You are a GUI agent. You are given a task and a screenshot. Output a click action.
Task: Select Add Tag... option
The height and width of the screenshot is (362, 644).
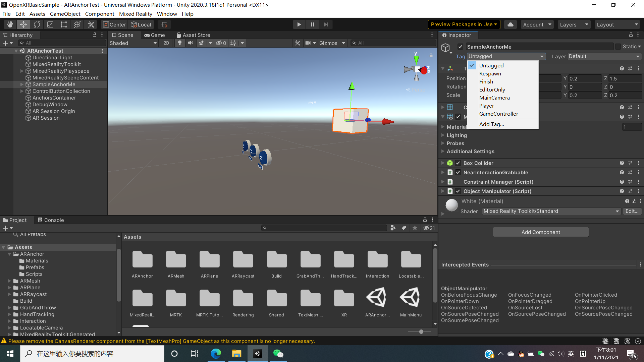click(x=491, y=124)
